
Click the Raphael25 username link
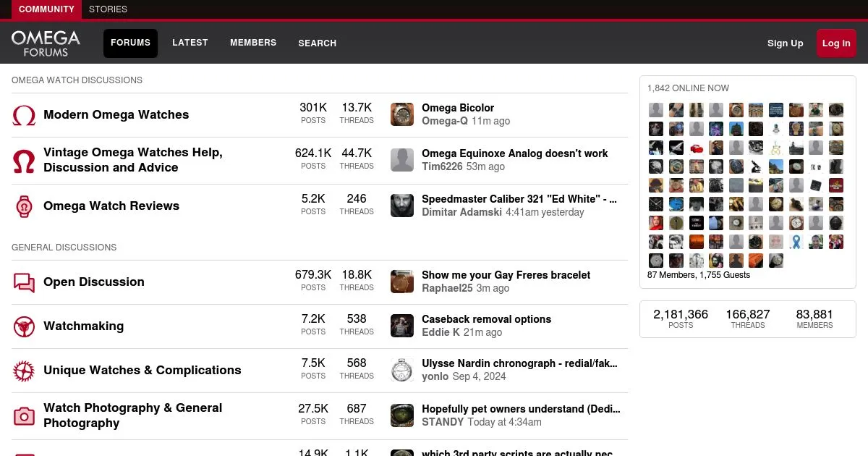(447, 288)
